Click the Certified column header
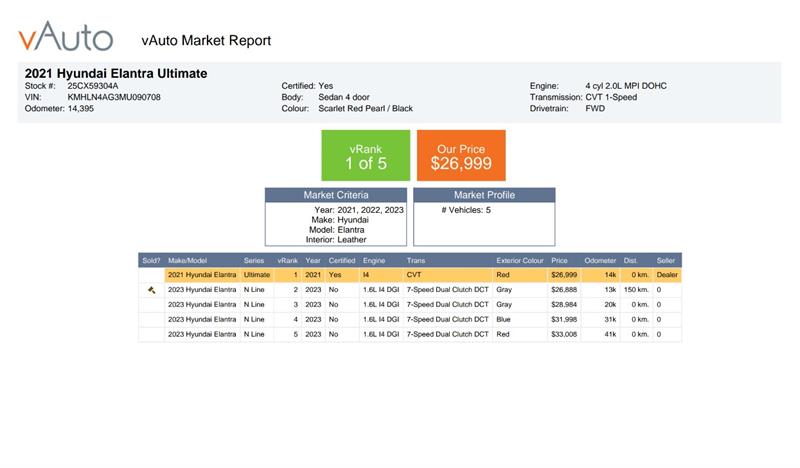This screenshot has height=468, width=800. (x=342, y=260)
